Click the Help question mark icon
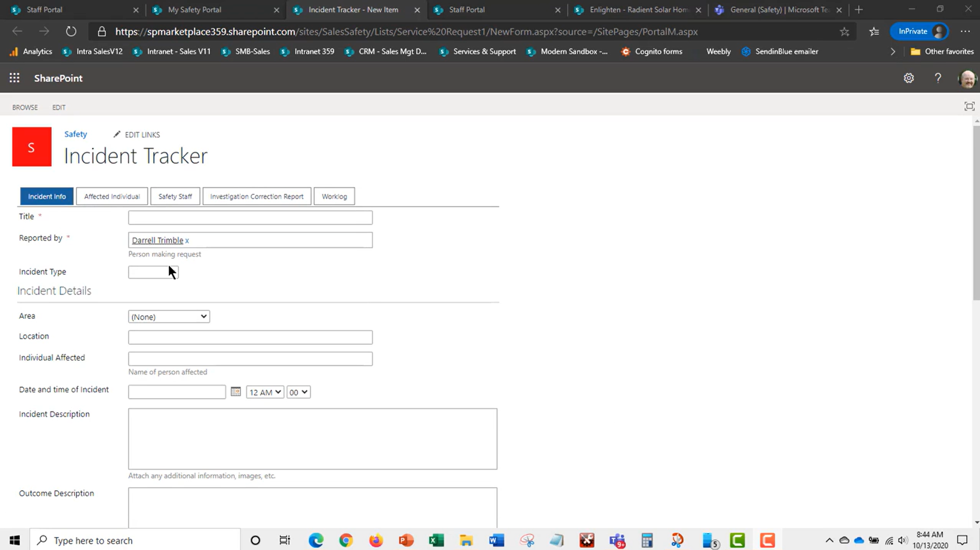 (938, 78)
